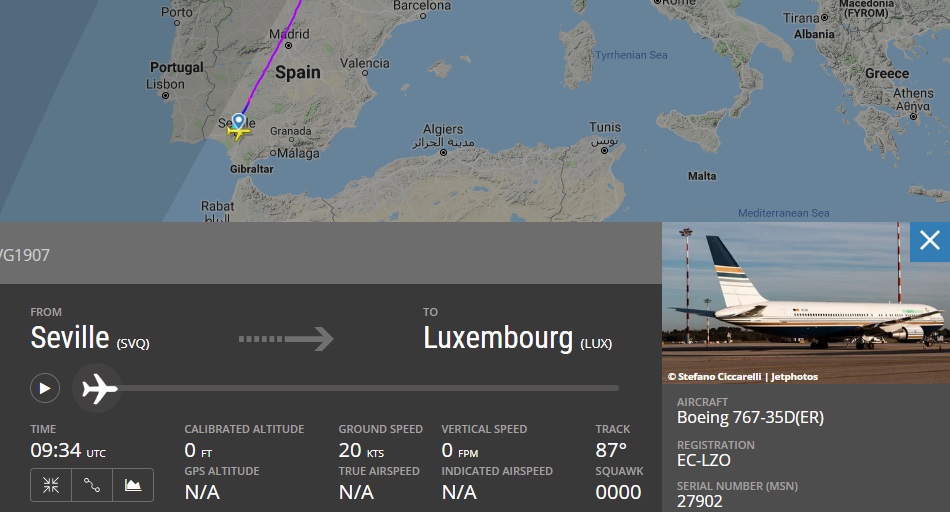
Task: Click the airplane handle on playback slider
Action: [x=99, y=388]
